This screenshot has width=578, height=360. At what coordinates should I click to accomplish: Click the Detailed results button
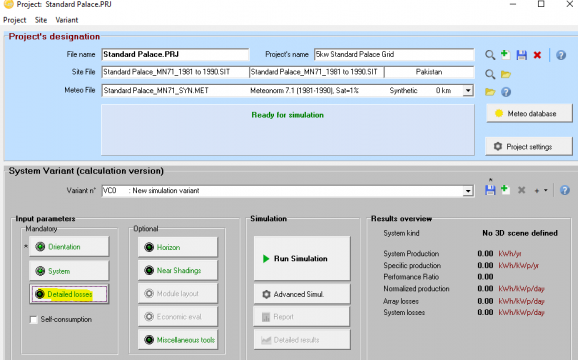pyautogui.click(x=302, y=340)
